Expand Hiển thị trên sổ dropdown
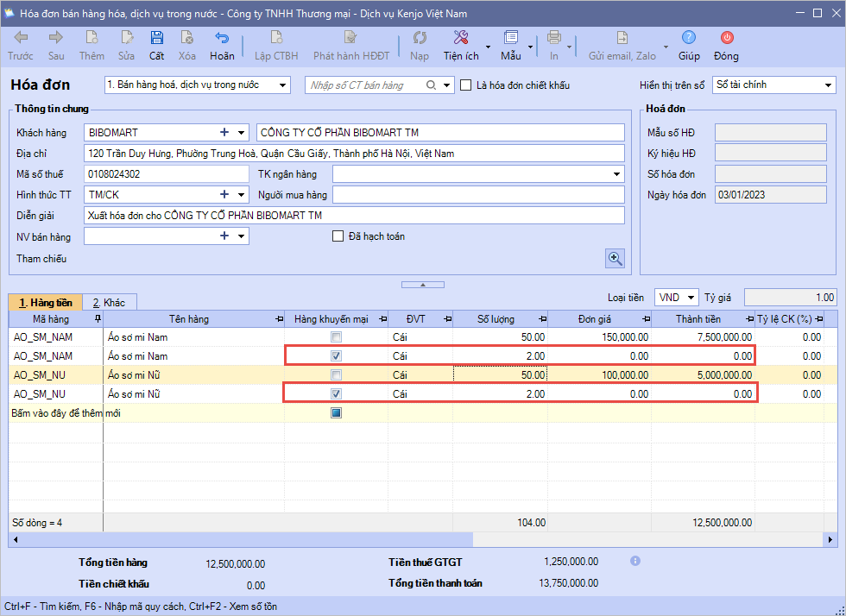Viewport: 846px width, 616px height. pyautogui.click(x=828, y=85)
